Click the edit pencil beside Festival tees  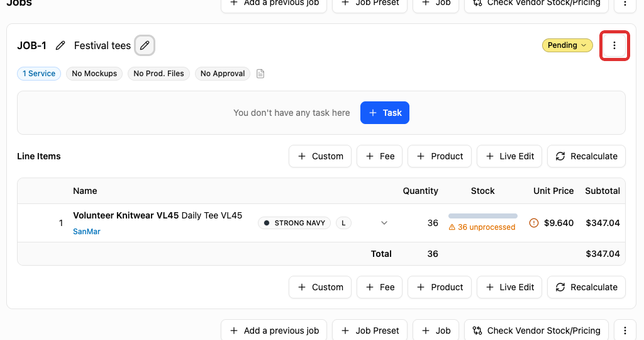(145, 45)
